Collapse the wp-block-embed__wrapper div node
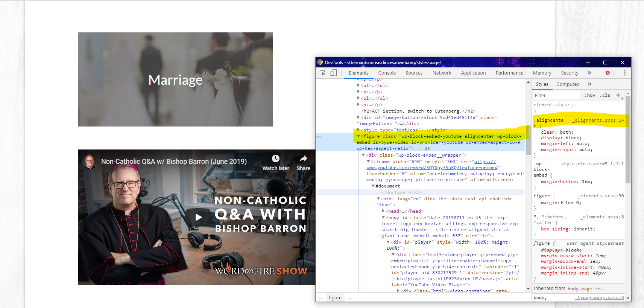Viewport: 644px width, 308px height. click(x=363, y=155)
